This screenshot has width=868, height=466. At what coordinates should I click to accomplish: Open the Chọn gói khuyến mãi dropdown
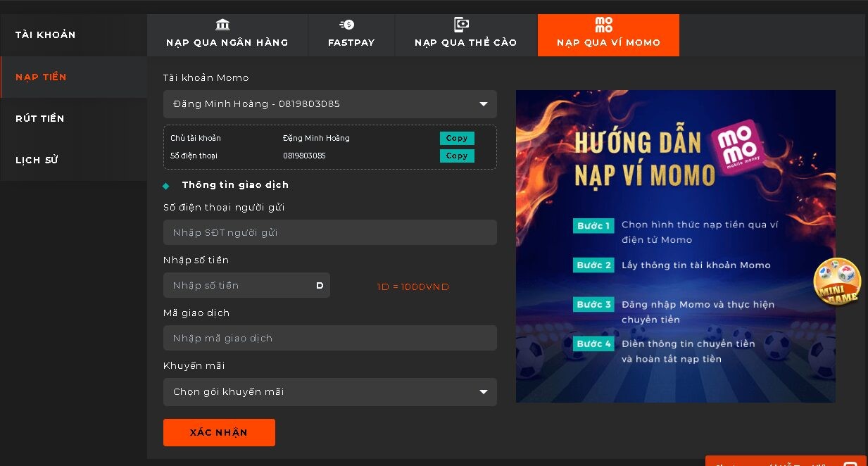pos(330,392)
